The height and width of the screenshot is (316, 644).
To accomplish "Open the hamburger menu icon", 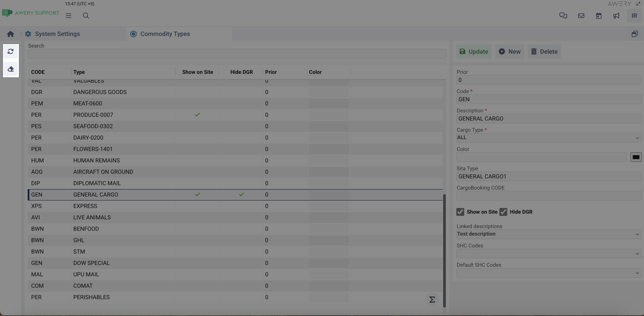I will (68, 16).
